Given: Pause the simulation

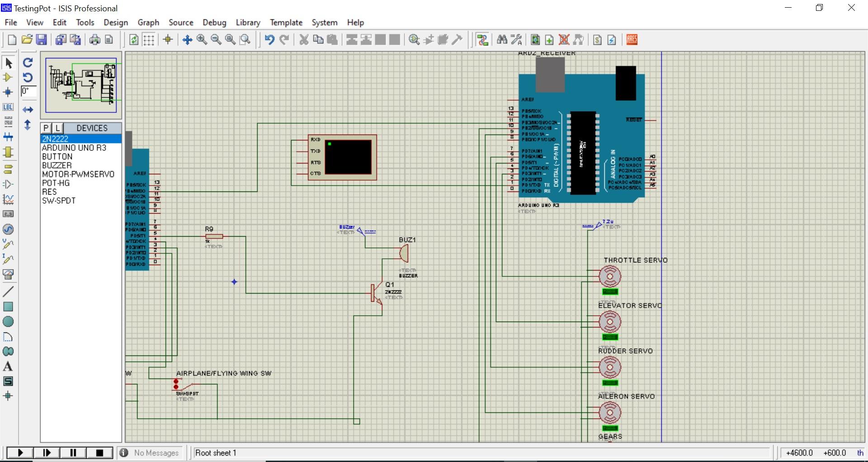Looking at the screenshot, I should coord(73,453).
